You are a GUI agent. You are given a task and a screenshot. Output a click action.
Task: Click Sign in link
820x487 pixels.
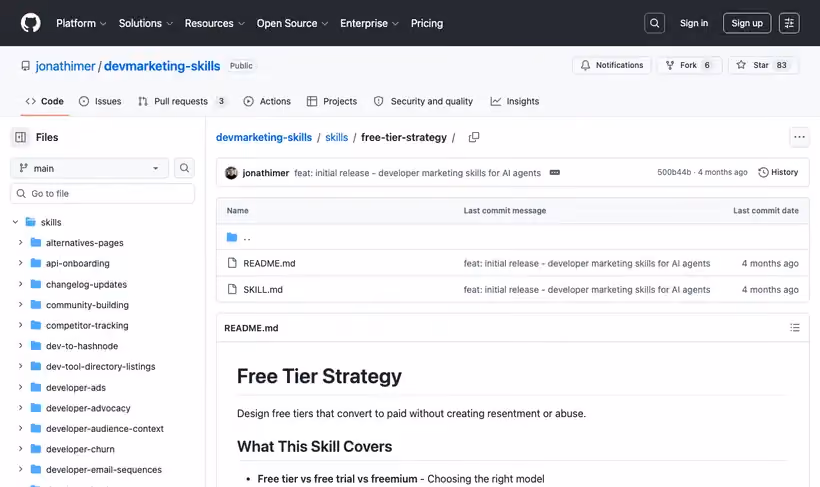tap(694, 23)
